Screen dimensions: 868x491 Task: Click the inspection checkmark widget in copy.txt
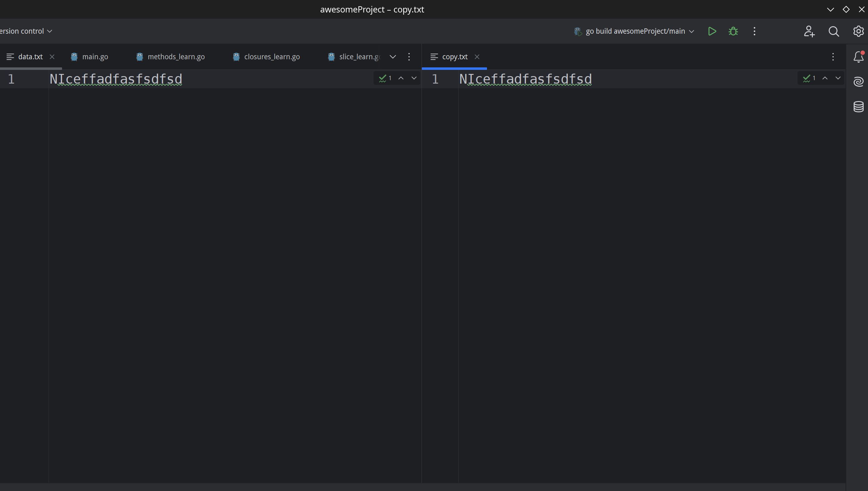pyautogui.click(x=809, y=78)
